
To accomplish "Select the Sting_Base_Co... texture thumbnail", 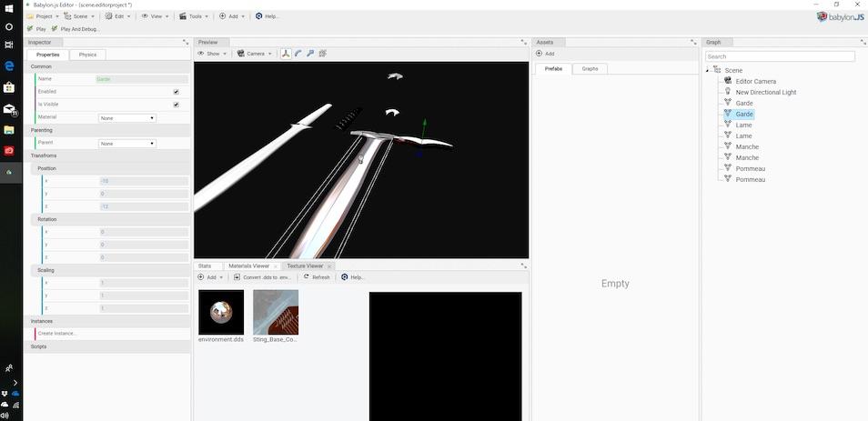I will coord(276,312).
